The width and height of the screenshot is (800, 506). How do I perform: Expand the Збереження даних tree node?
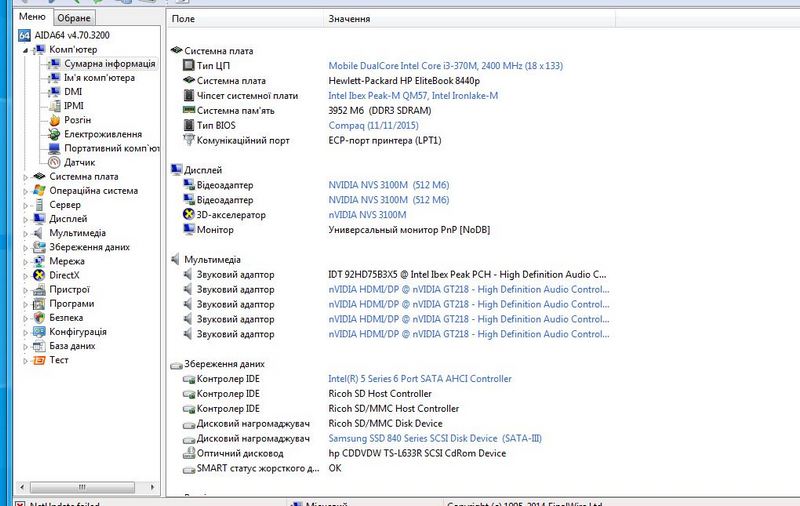27,247
